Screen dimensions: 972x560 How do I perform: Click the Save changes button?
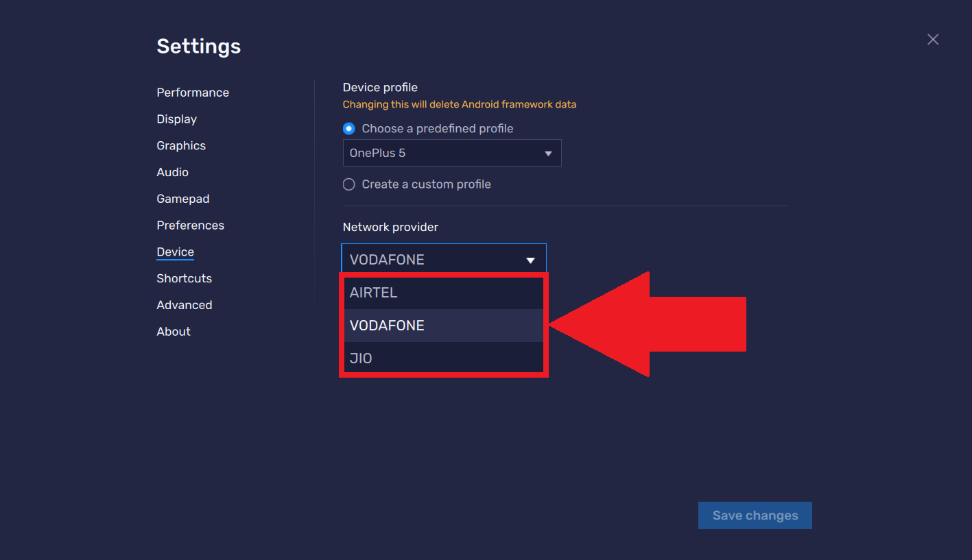(x=755, y=515)
